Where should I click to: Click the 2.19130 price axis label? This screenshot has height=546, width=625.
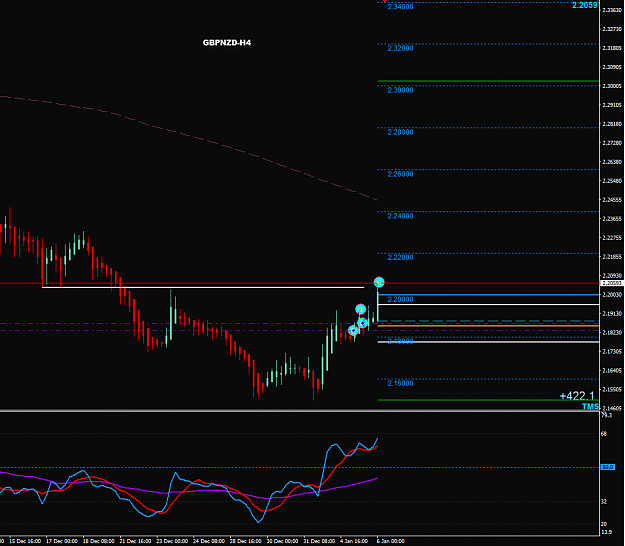(x=612, y=313)
